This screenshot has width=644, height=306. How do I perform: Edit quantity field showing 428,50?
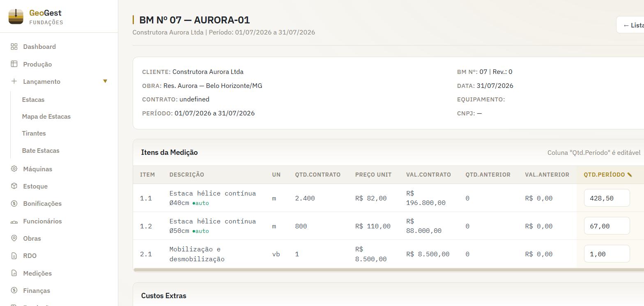tap(607, 198)
